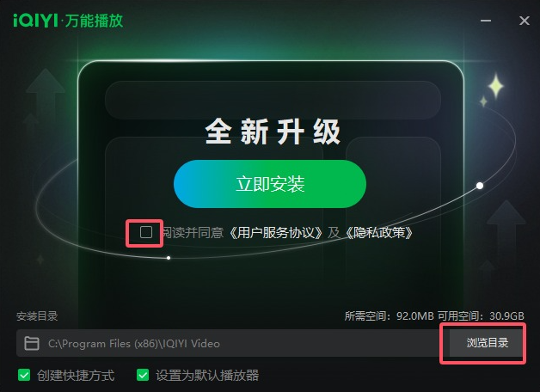Image resolution: width=540 pixels, height=392 pixels.
Task: Click the 阅读并同意 agreement text
Action: 193,233
